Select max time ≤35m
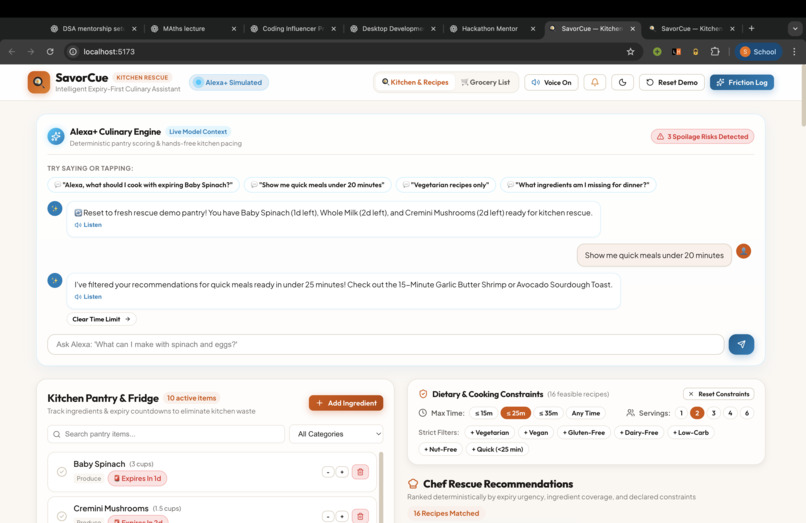The image size is (806, 523). pyautogui.click(x=548, y=413)
